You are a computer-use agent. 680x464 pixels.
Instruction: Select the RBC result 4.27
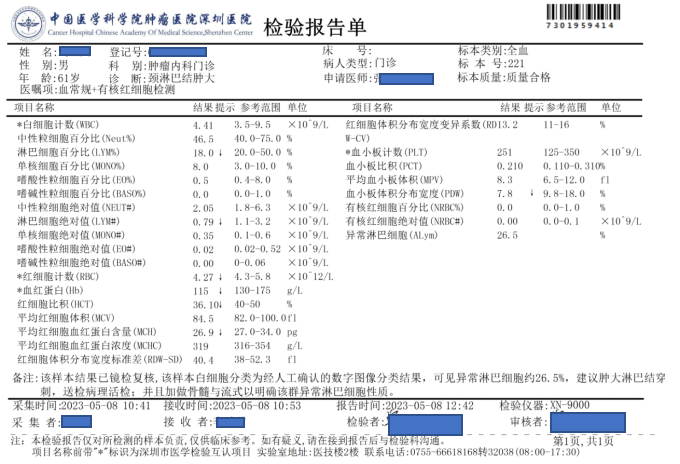click(203, 278)
